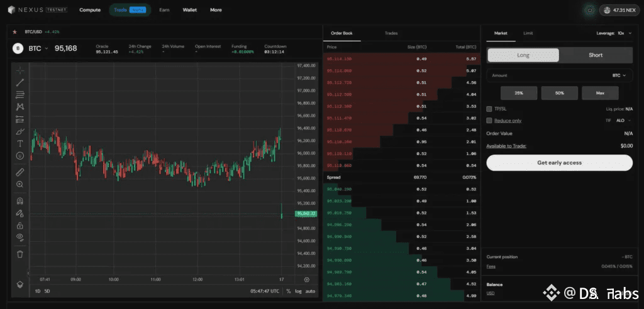Viewport: 644px width, 309px height.
Task: Select the XABCD pattern tool
Action: click(x=19, y=107)
